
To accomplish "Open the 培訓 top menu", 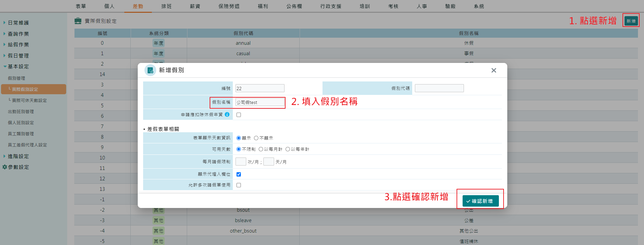I will 365,6.
